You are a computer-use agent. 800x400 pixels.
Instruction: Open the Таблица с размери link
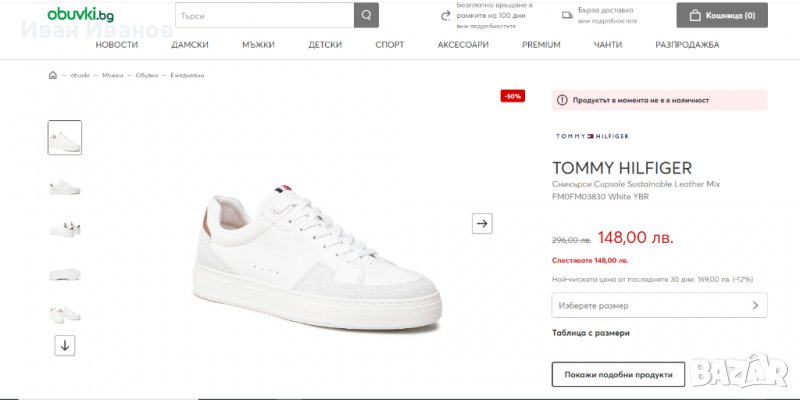click(590, 333)
